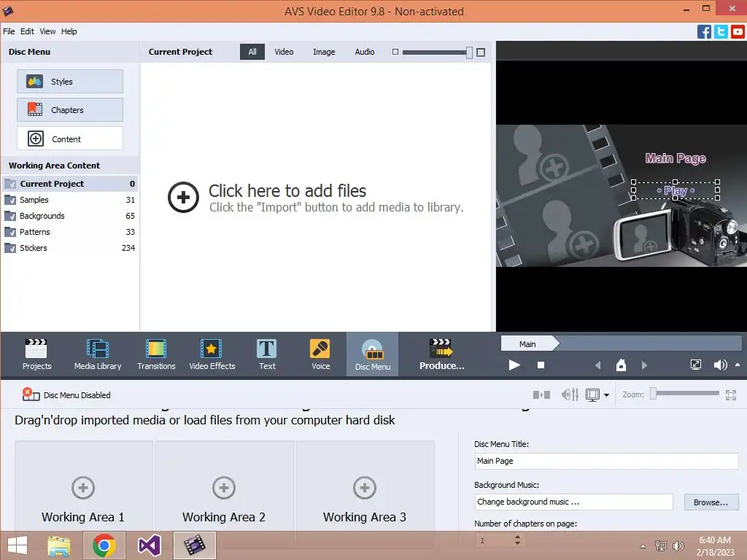
Task: Open the Content section
Action: (x=70, y=139)
